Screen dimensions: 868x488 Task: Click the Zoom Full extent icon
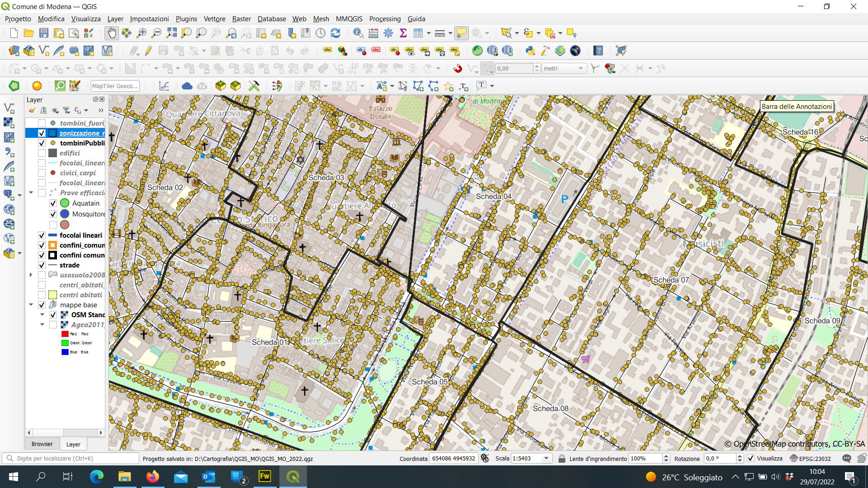click(x=171, y=33)
